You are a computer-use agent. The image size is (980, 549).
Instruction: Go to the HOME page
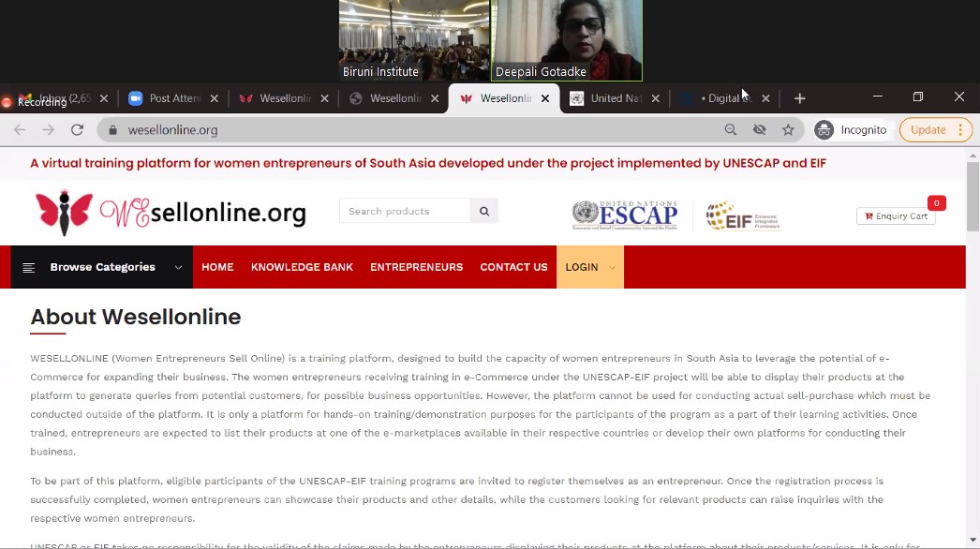pyautogui.click(x=217, y=267)
